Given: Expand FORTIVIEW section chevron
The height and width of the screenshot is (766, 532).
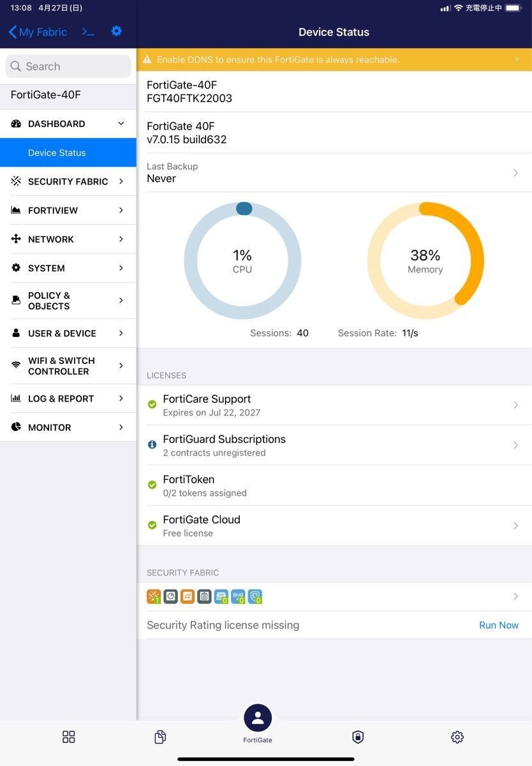Looking at the screenshot, I should 121,210.
